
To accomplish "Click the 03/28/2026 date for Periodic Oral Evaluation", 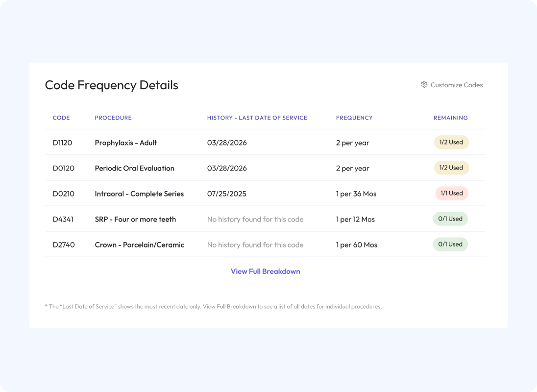I will (x=227, y=168).
